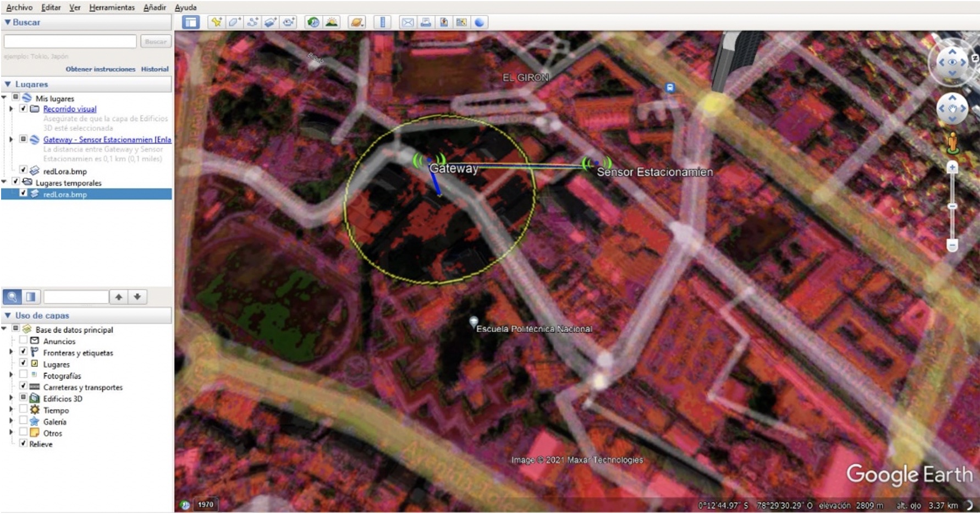Expand the Tiempo layer node

pos(11,409)
